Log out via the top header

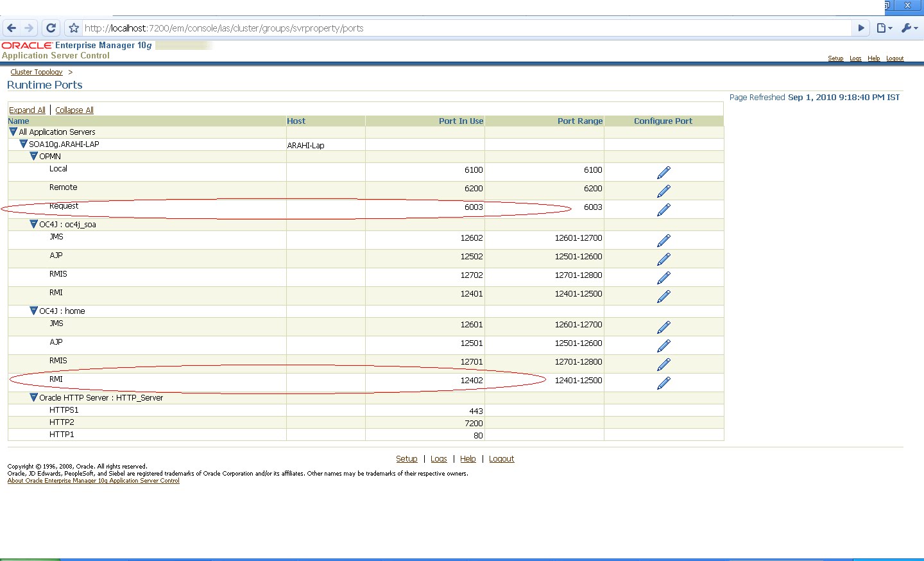[x=895, y=58]
